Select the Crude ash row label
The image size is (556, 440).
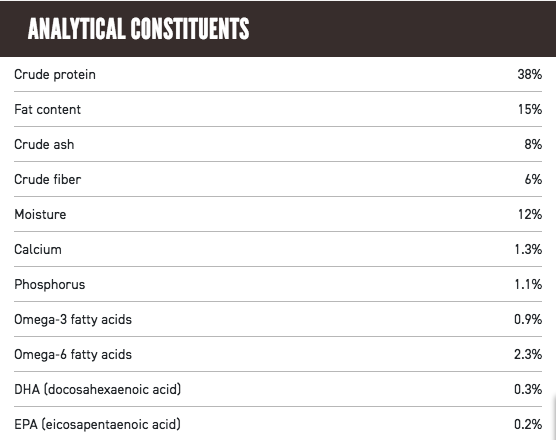tap(44, 144)
